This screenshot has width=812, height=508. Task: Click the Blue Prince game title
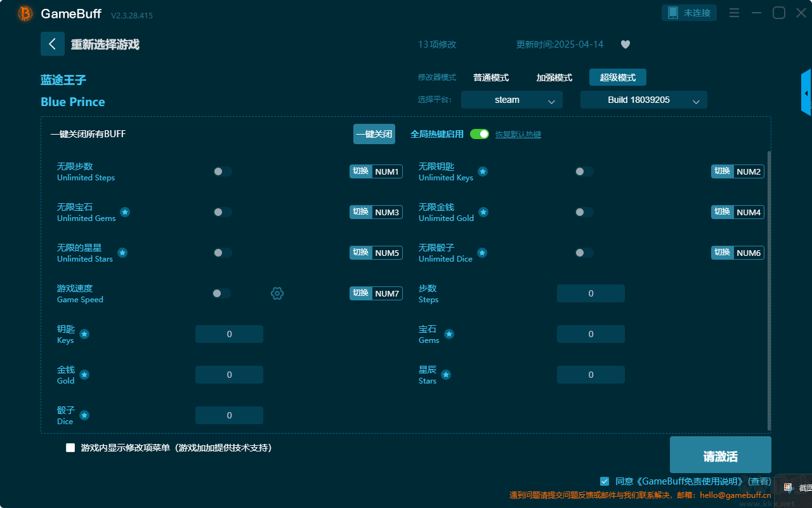click(73, 102)
